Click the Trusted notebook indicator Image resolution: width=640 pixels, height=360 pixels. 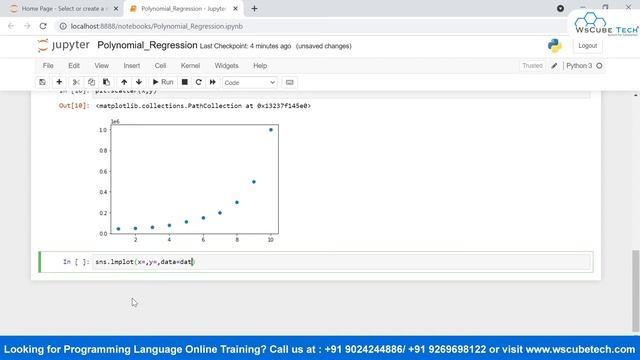coord(532,66)
